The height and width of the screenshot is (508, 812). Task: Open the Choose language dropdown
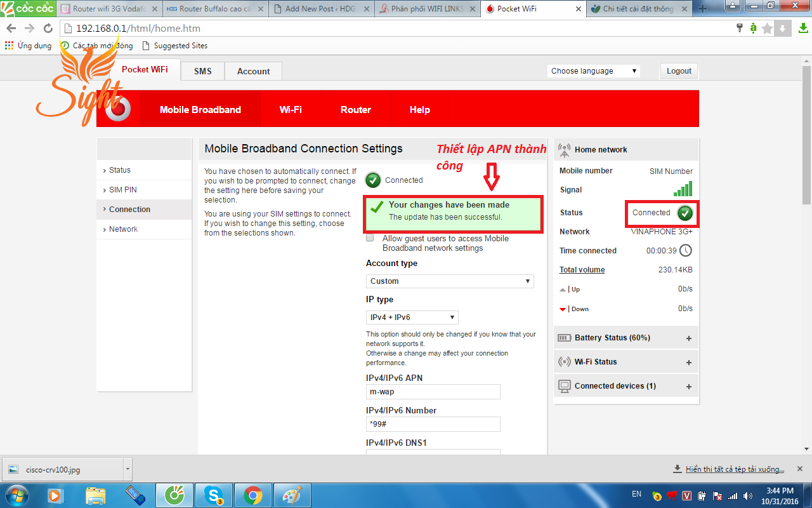[593, 70]
